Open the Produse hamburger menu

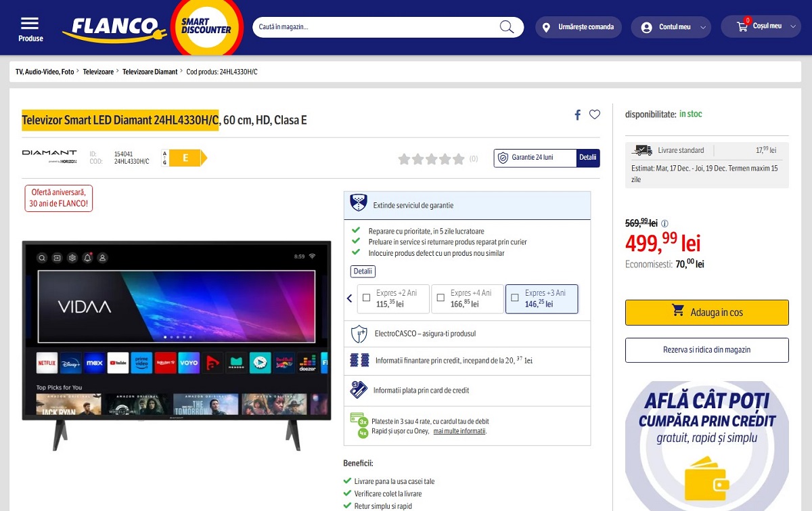click(30, 29)
